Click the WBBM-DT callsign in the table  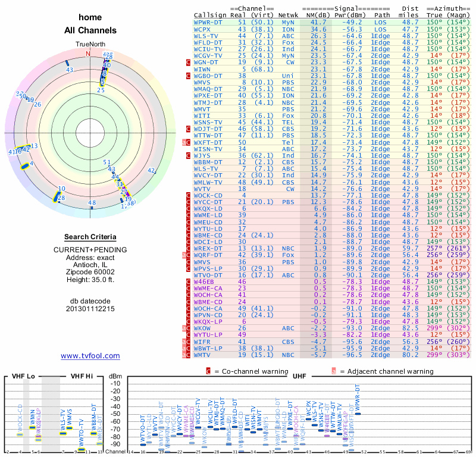coord(208,162)
